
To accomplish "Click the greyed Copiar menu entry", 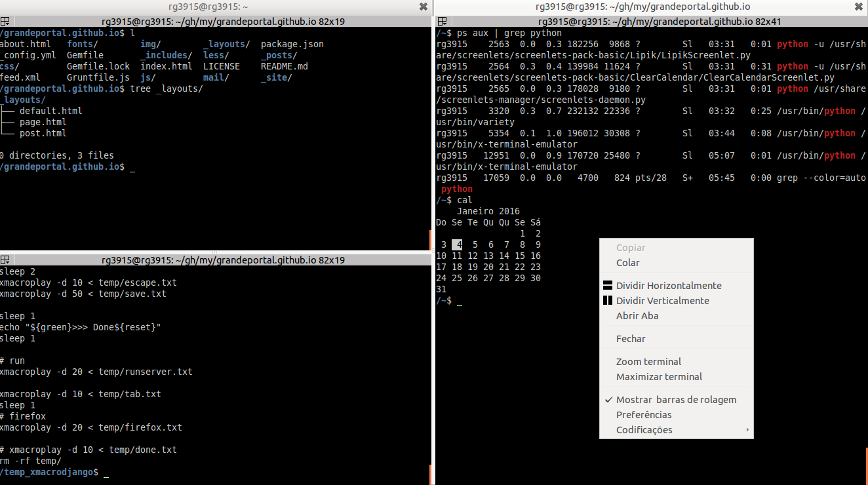I will coord(677,248).
